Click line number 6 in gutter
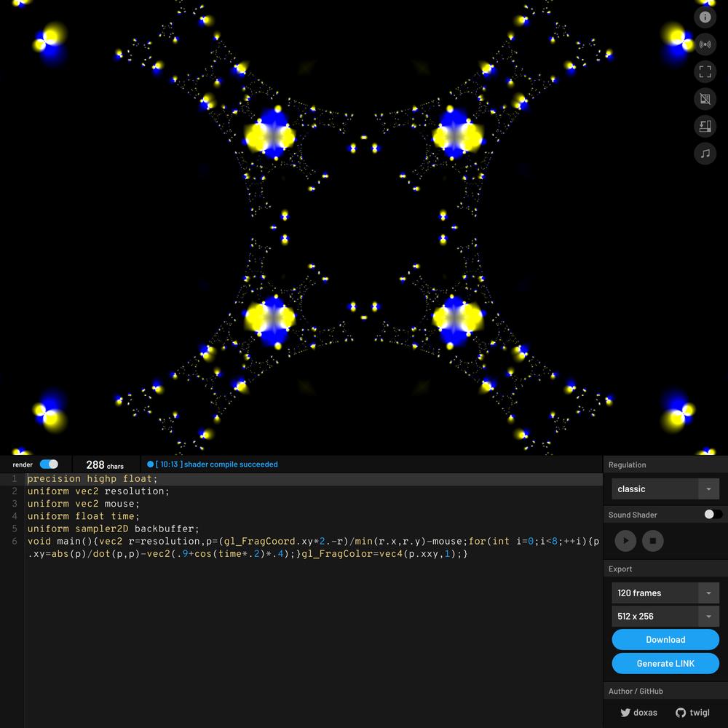 [15, 542]
